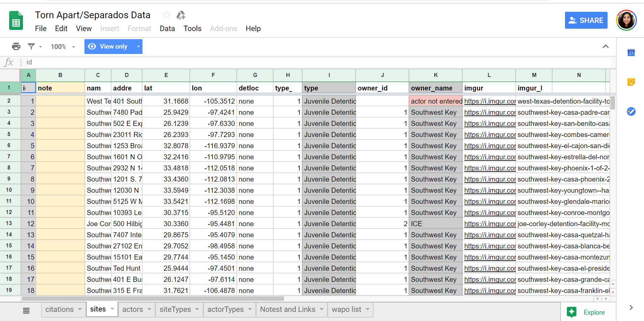Open the Help menu
Screen dimensions: 644x321
click(x=253, y=29)
